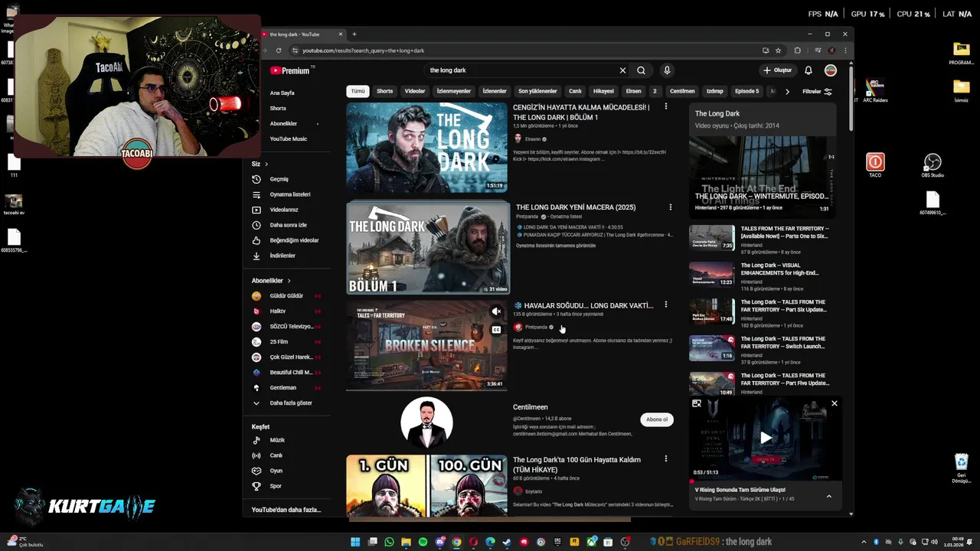
Task: Open the notifications bell
Action: pyautogui.click(x=808, y=70)
